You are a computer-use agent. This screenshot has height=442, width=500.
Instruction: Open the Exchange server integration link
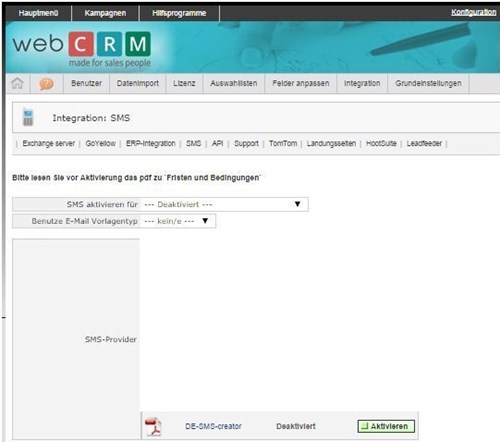49,143
